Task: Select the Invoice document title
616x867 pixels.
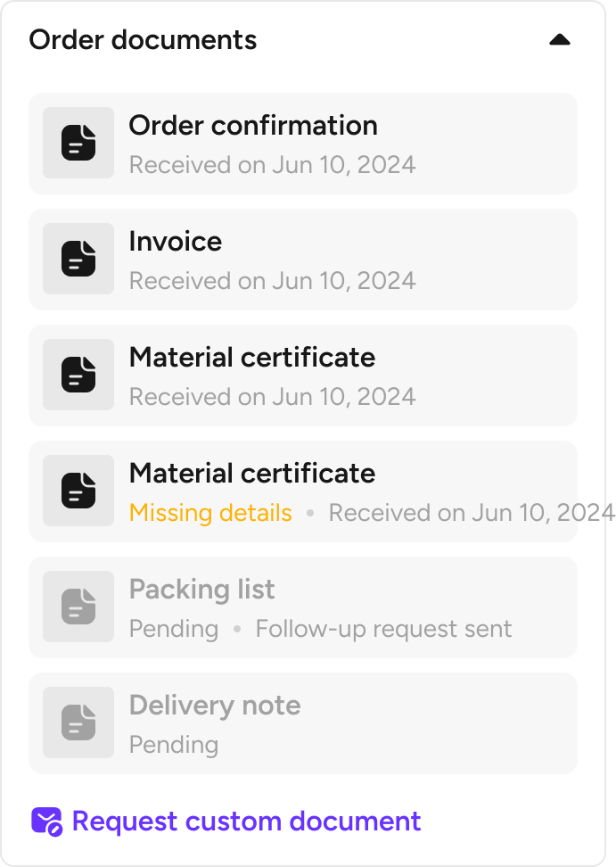Action: coord(176,242)
